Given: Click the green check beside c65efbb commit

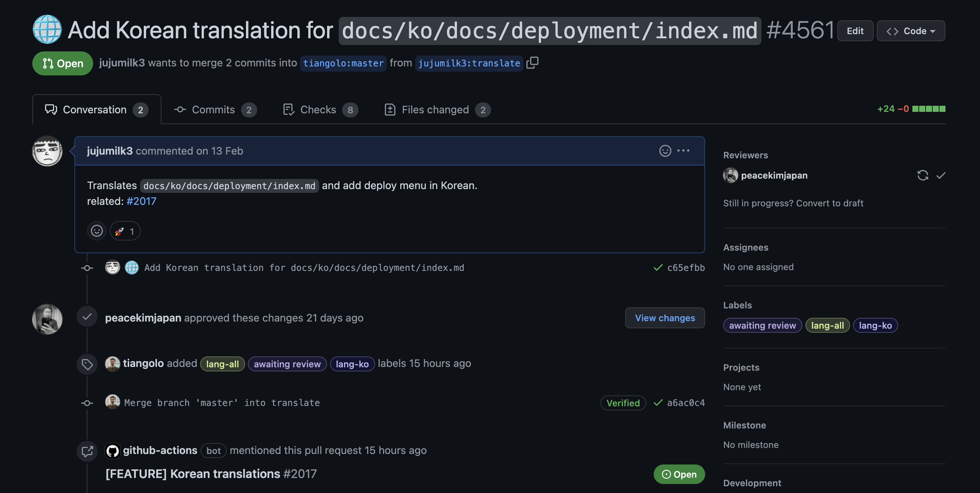Looking at the screenshot, I should click(658, 268).
